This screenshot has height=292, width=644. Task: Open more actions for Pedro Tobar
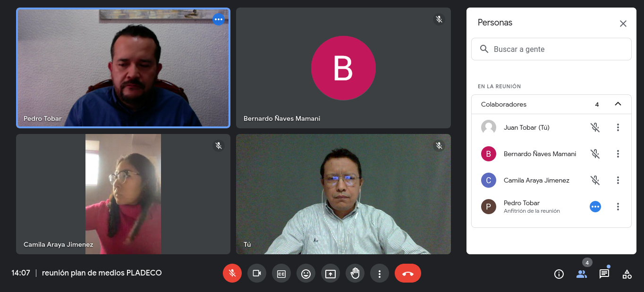(x=618, y=207)
